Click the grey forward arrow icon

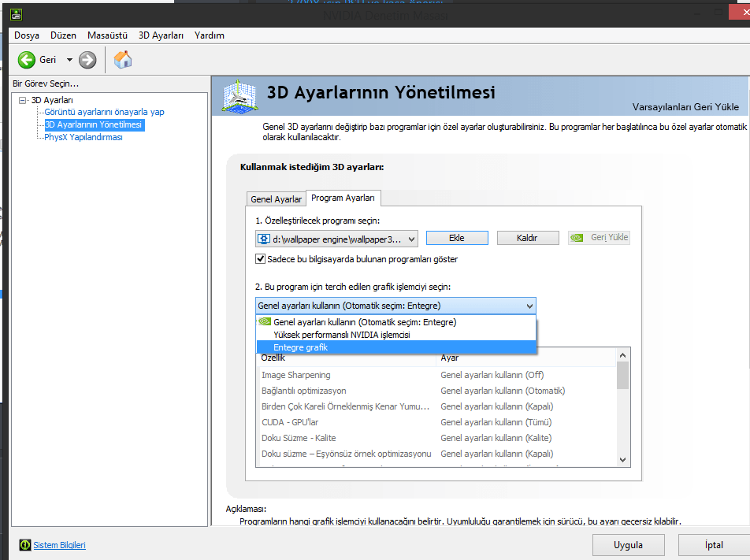click(x=87, y=60)
